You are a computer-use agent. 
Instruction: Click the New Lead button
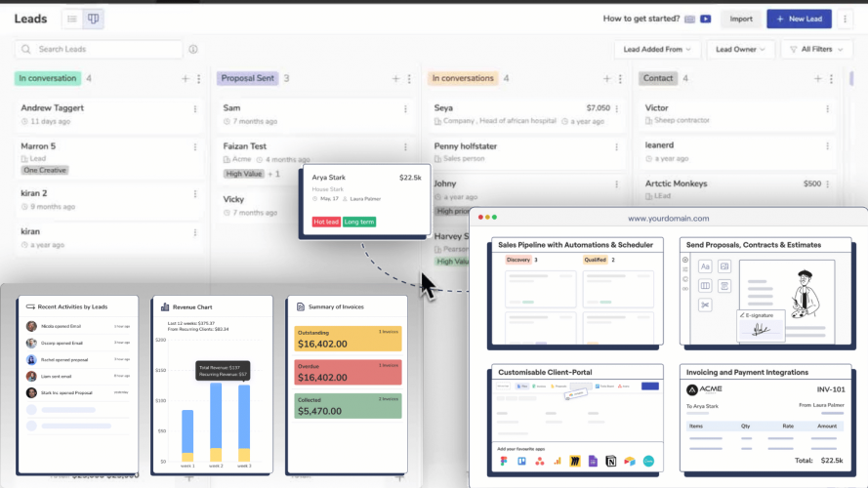coord(799,19)
